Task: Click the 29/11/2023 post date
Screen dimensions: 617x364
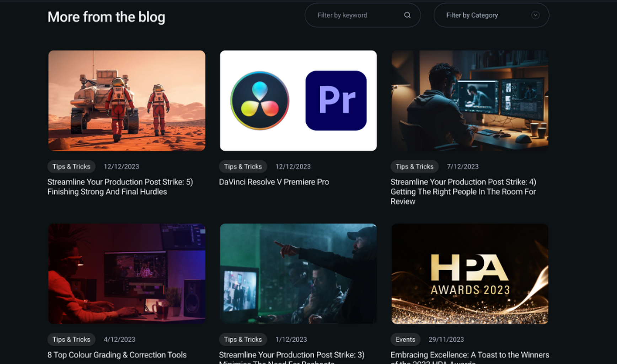Action: pyautogui.click(x=446, y=339)
